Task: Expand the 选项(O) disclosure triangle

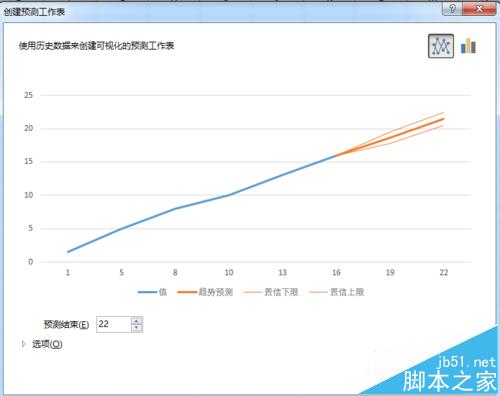Action: pos(24,344)
